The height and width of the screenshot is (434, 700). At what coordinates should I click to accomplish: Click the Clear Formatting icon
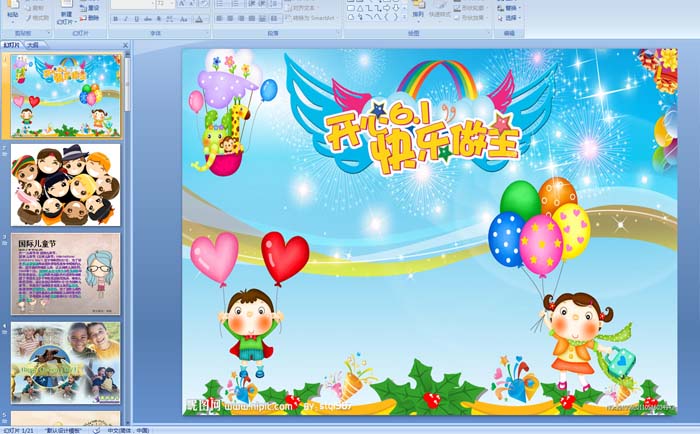[204, 4]
